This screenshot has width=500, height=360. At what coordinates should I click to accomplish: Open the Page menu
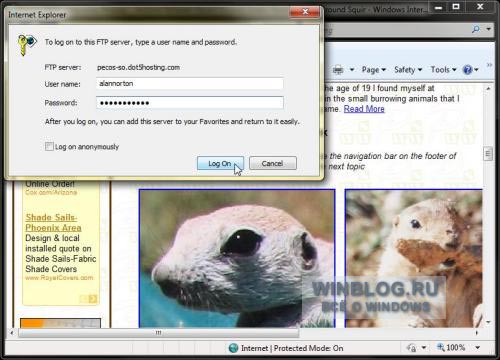374,70
